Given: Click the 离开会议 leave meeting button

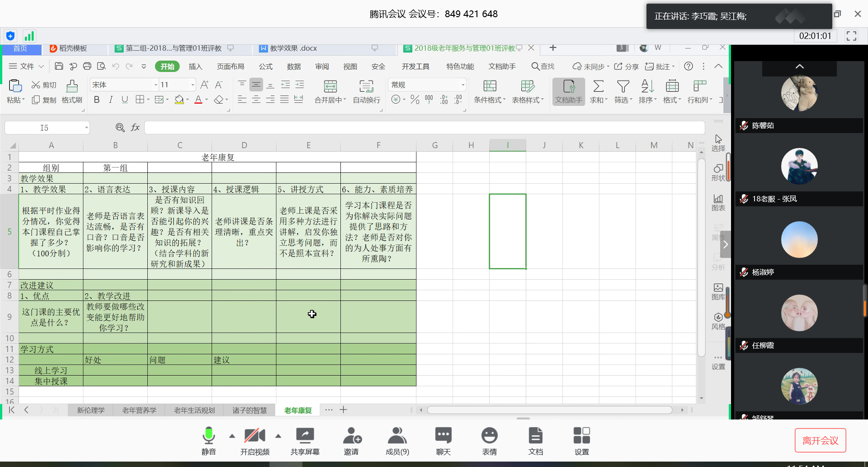Looking at the screenshot, I should (820, 440).
